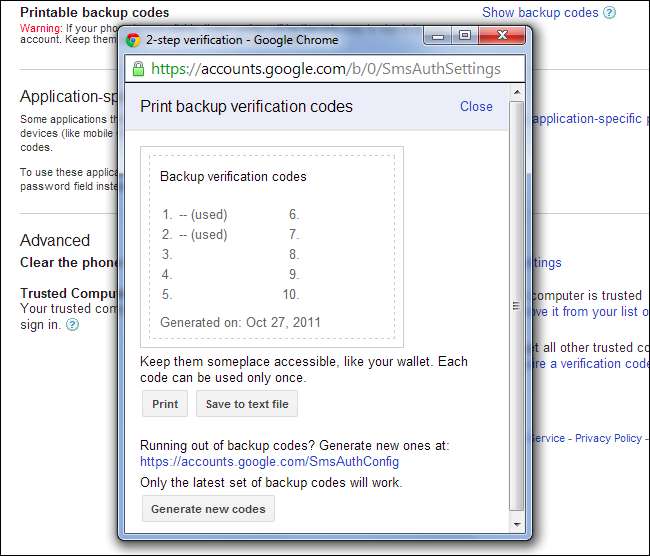
Task: Click 'Printable backup codes' heading in background
Action: [95, 12]
